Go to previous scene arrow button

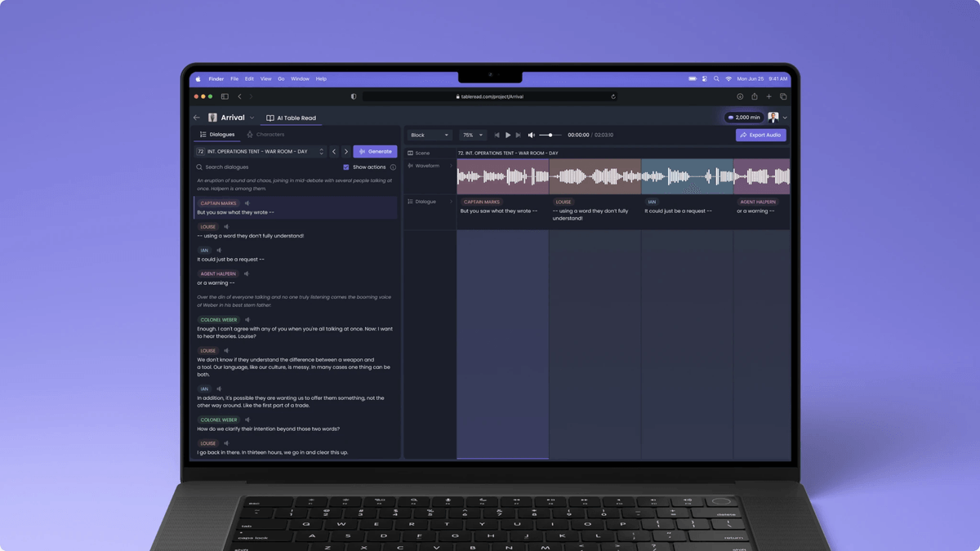point(334,152)
